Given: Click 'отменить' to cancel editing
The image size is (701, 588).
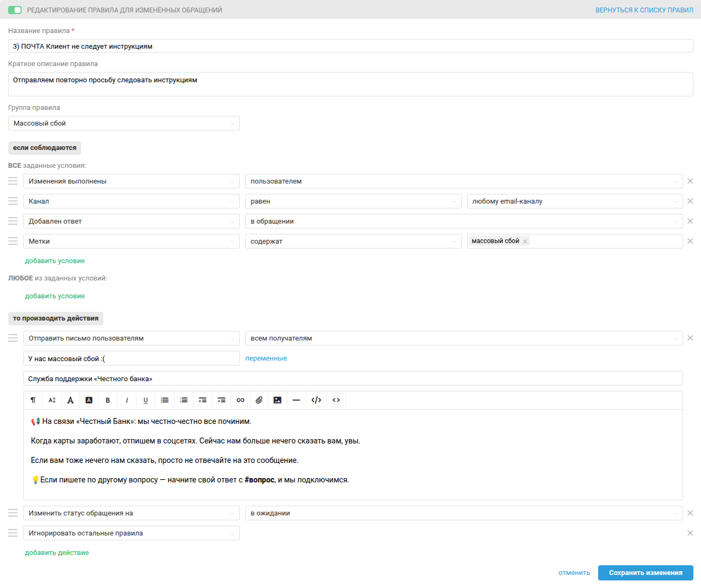Looking at the screenshot, I should (574, 573).
